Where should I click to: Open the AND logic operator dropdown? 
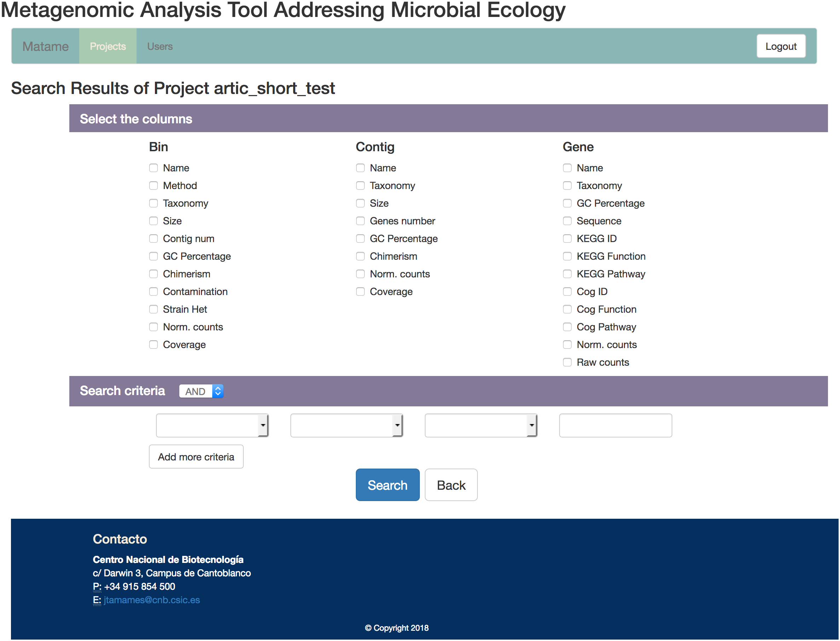[x=201, y=391]
